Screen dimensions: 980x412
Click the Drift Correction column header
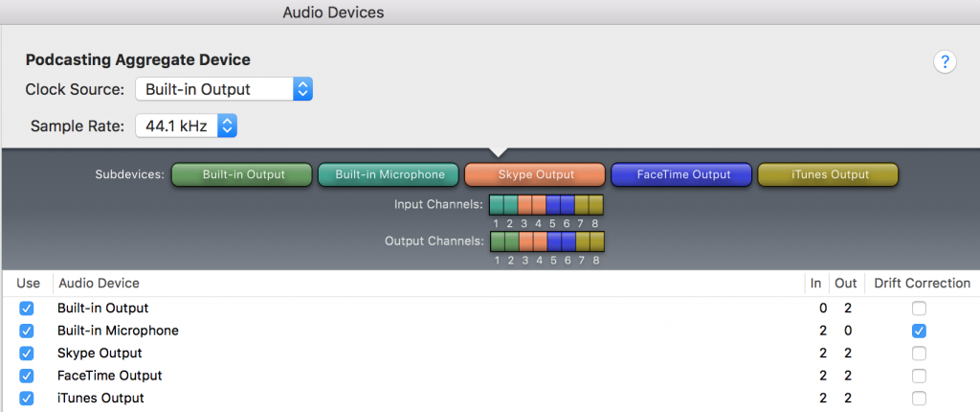coord(922,283)
